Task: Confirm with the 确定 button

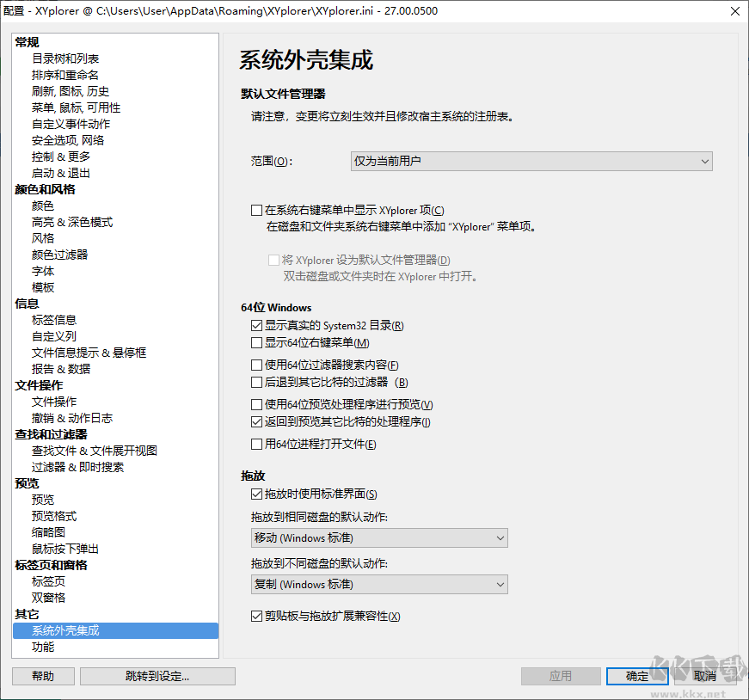Action: click(637, 676)
